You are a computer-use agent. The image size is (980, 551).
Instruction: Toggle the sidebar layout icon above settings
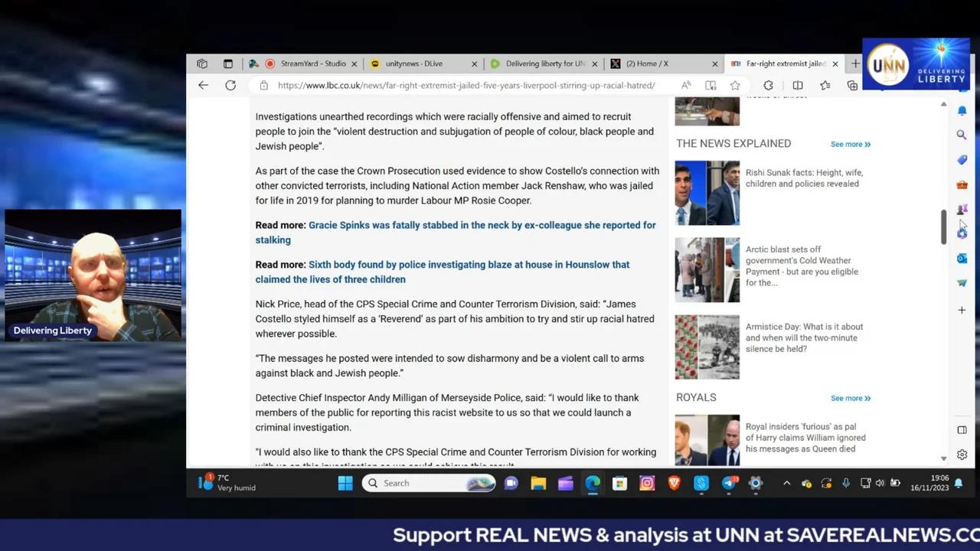pyautogui.click(x=962, y=430)
